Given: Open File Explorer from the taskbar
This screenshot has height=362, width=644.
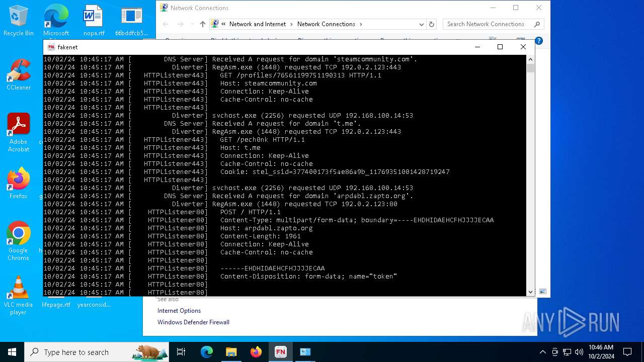Looking at the screenshot, I should [231, 352].
